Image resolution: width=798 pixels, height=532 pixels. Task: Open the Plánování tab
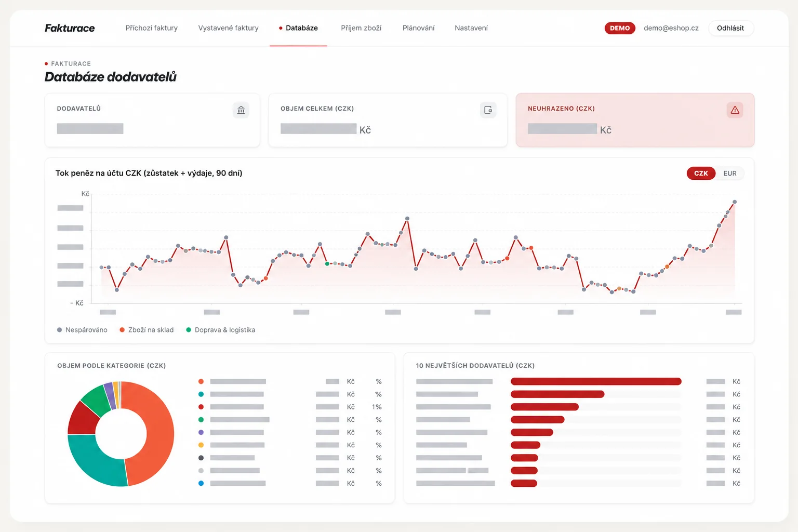point(418,28)
